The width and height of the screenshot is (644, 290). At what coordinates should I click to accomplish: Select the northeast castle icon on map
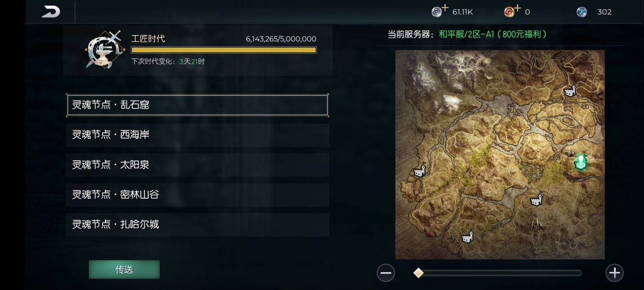coord(570,91)
